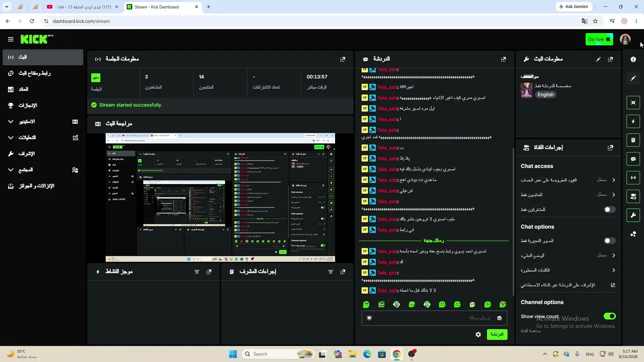
Task: Bookmark this page with star icon
Action: point(595,21)
